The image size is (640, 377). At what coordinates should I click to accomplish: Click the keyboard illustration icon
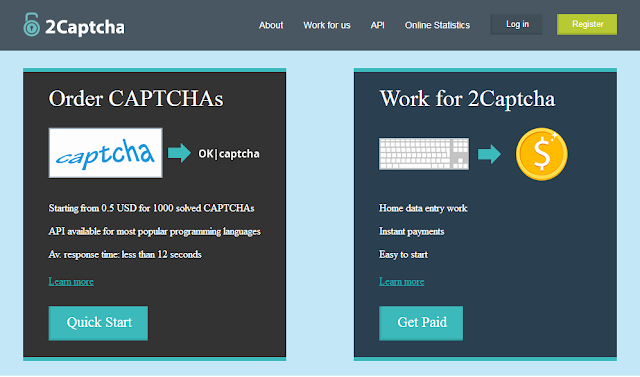(424, 153)
